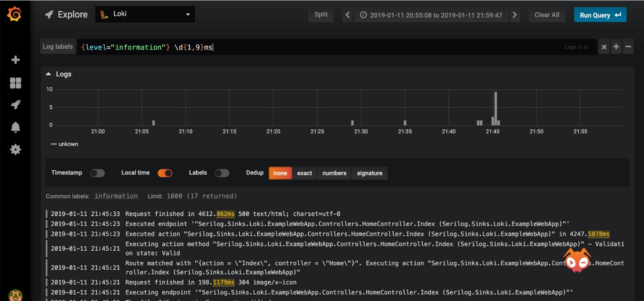Open the Log labels selector

(x=58, y=46)
